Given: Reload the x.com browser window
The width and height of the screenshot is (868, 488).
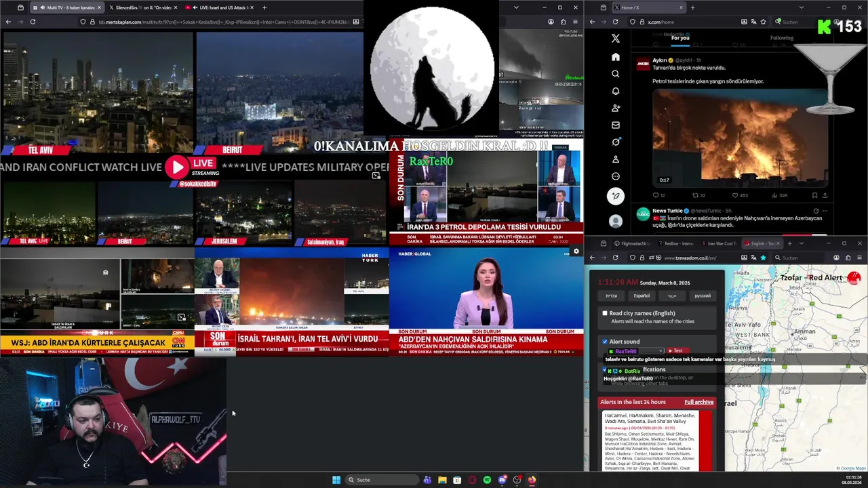Looking at the screenshot, I should pos(616,22).
